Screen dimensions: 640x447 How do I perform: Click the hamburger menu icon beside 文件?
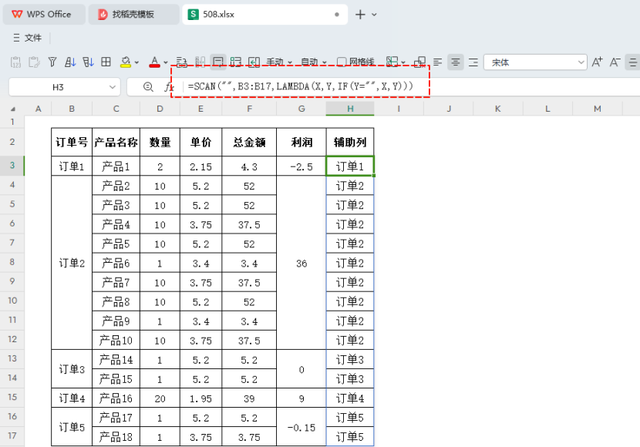coord(16,38)
